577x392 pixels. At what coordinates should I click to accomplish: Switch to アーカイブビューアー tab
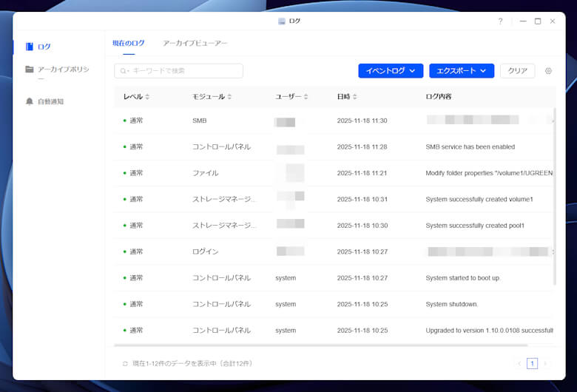coord(195,44)
